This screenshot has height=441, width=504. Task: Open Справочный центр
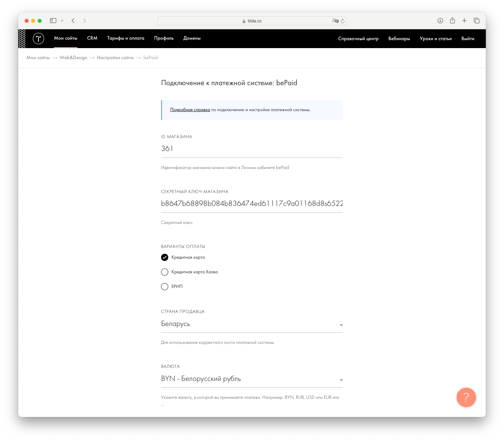click(x=358, y=38)
